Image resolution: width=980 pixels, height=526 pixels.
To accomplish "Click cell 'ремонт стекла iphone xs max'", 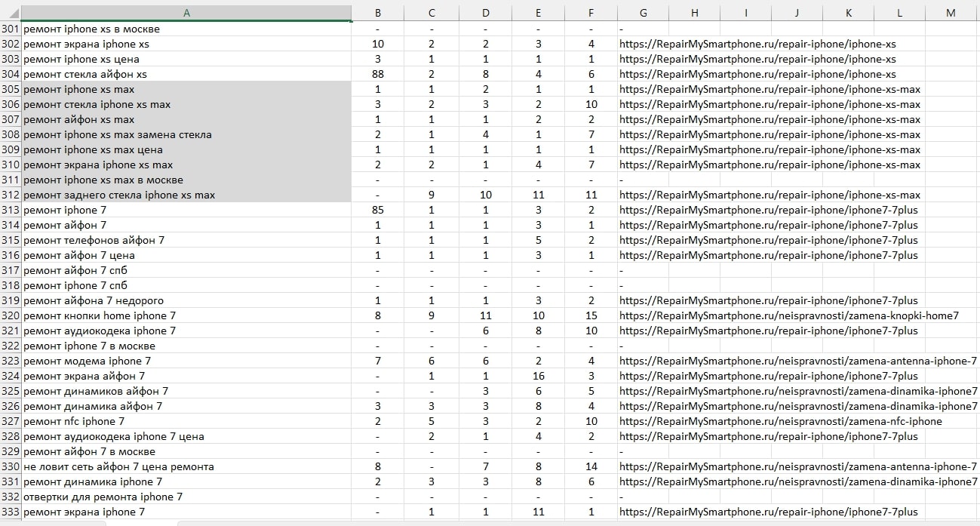I will tap(187, 104).
